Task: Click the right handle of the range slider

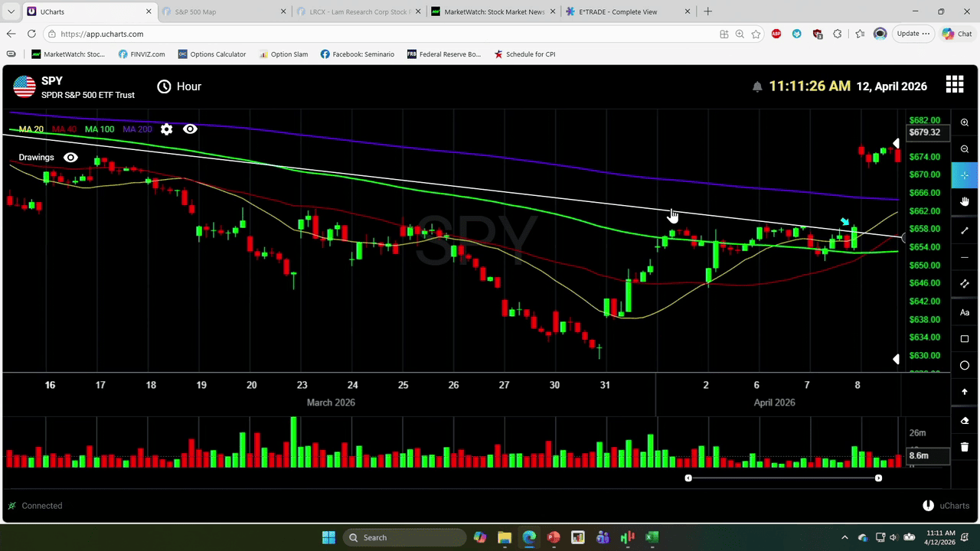Action: pyautogui.click(x=878, y=478)
